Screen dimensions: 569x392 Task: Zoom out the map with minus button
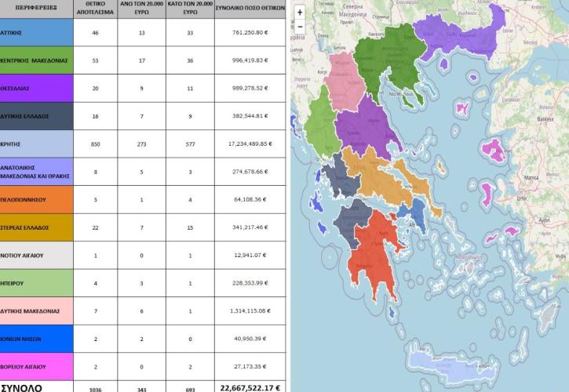coord(300,27)
